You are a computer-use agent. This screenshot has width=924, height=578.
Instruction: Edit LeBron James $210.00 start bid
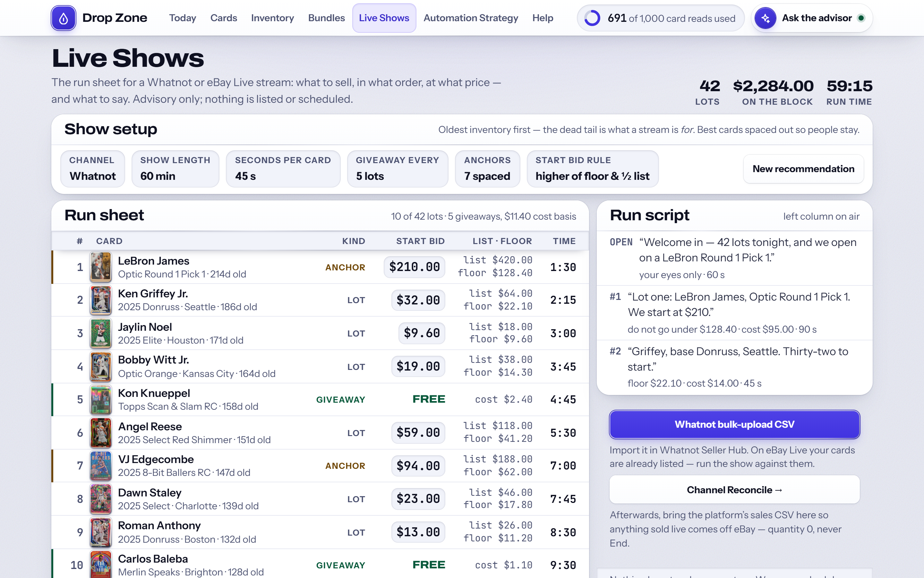pos(414,267)
